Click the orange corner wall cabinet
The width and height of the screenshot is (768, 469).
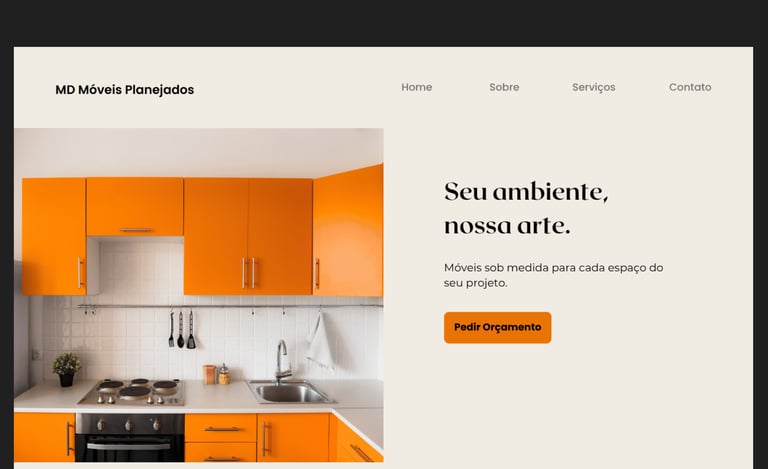tap(348, 231)
